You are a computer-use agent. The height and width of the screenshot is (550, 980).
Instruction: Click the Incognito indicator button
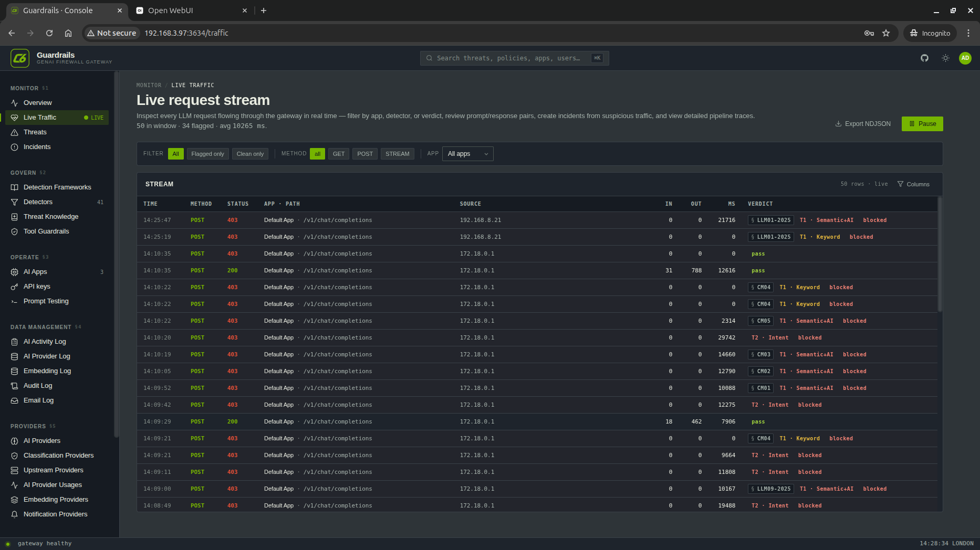pos(930,33)
